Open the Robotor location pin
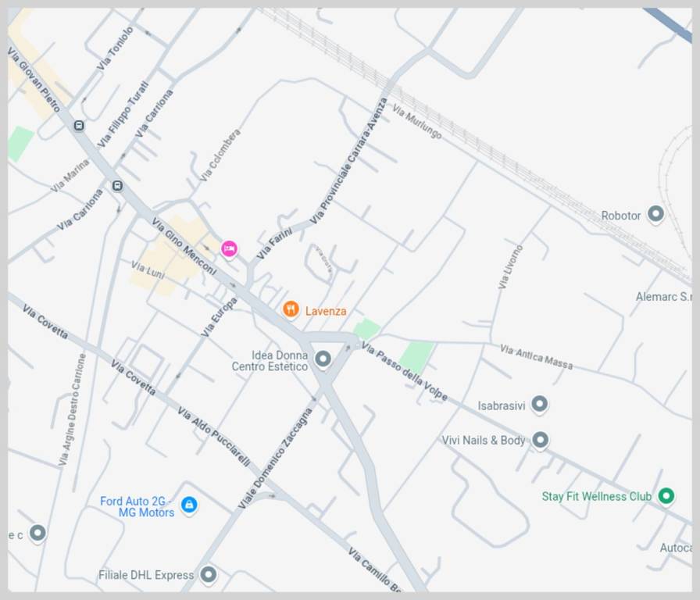Screen dimensions: 700x600 point(655,214)
